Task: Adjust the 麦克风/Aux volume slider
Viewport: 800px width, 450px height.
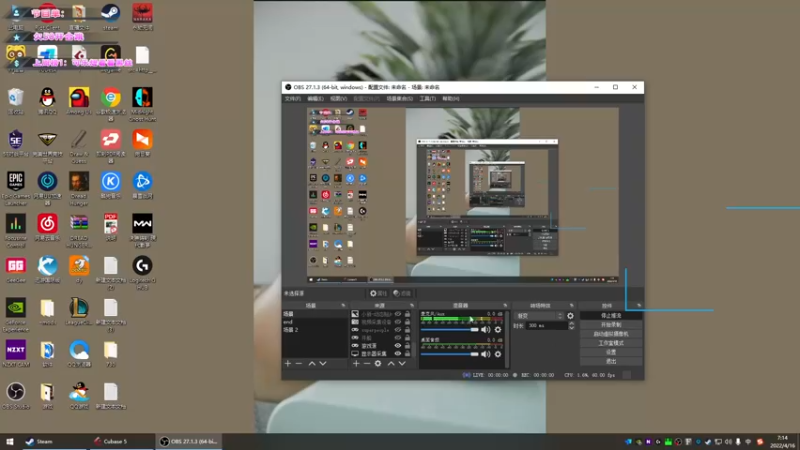Action: point(449,330)
